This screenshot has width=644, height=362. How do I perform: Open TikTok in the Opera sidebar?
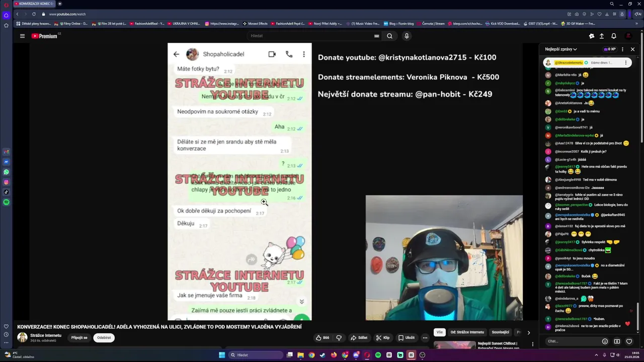coord(6,192)
